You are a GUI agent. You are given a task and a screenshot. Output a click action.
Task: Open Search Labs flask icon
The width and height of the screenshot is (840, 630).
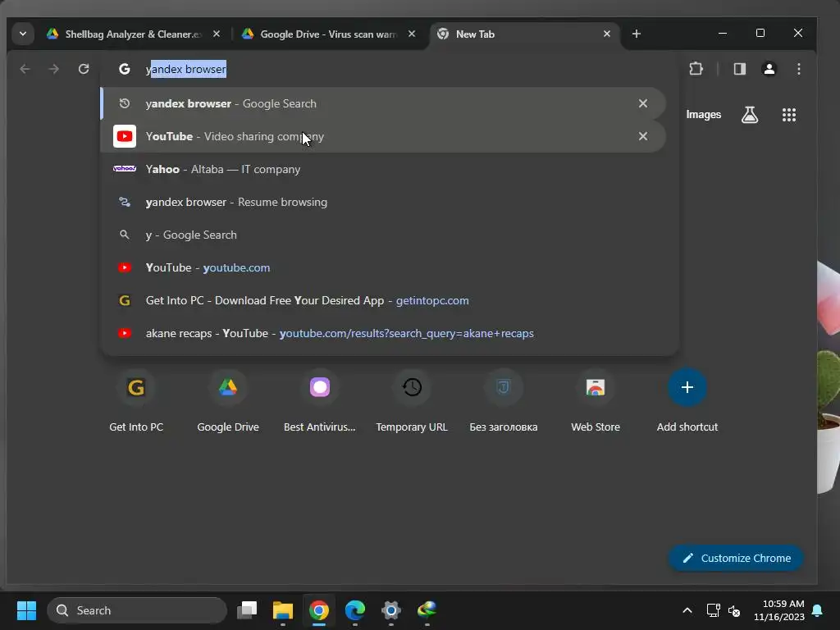point(750,115)
